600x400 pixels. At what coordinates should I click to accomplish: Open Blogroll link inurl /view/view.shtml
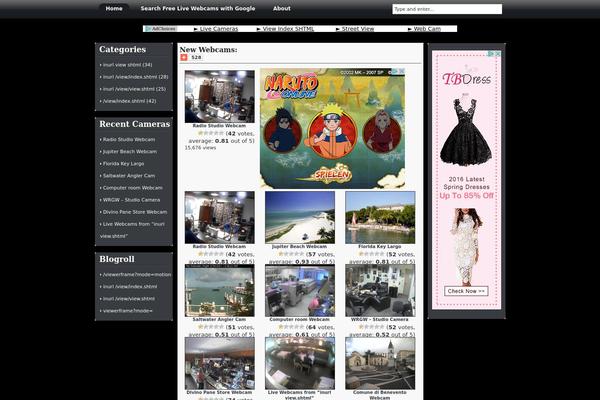tap(129, 299)
